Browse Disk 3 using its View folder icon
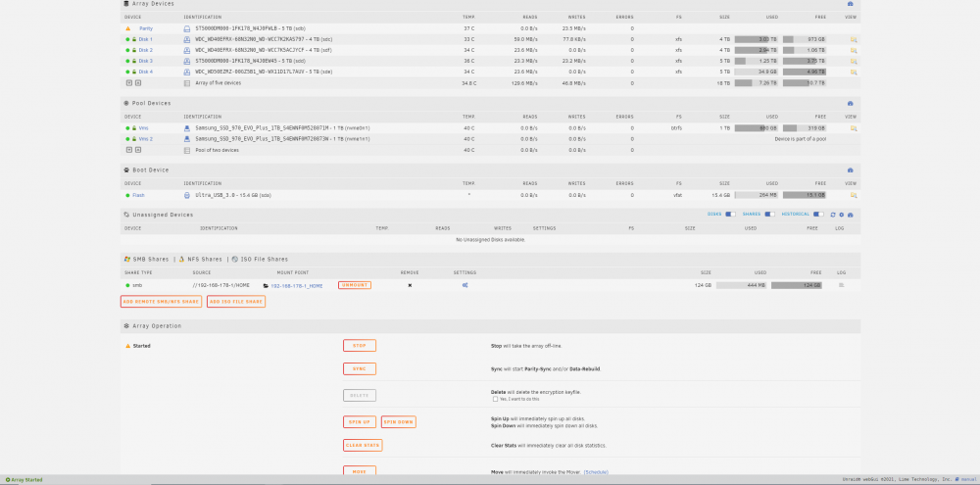 (854, 62)
